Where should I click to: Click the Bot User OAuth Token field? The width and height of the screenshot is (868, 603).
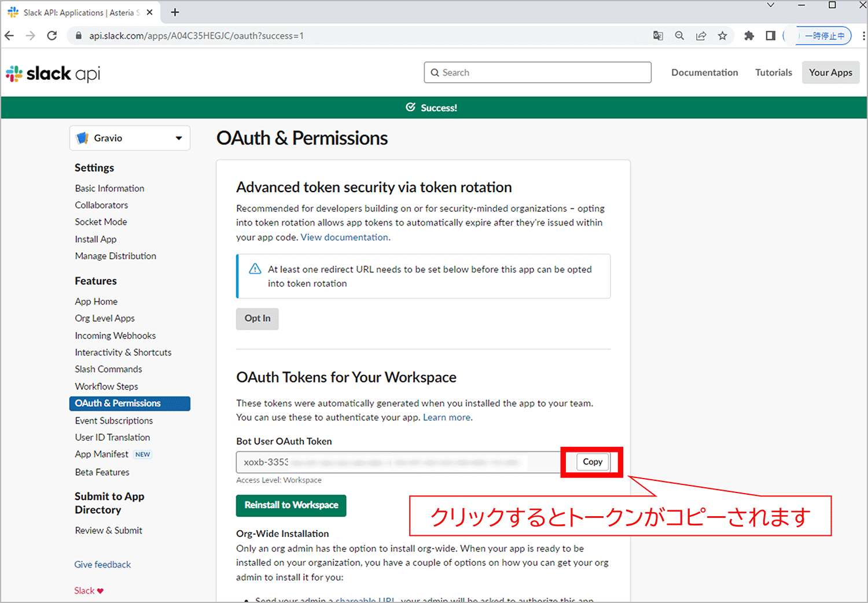pos(399,462)
